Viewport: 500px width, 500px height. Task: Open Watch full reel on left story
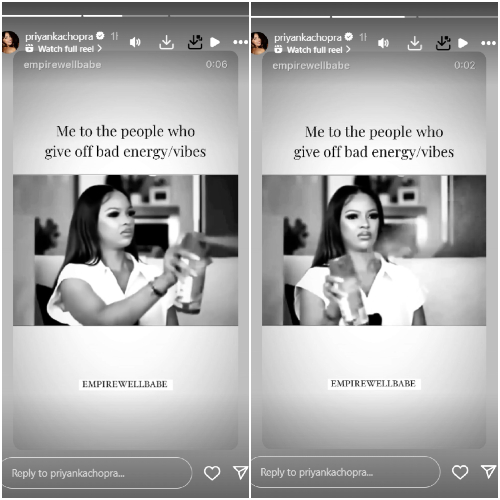pos(64,49)
